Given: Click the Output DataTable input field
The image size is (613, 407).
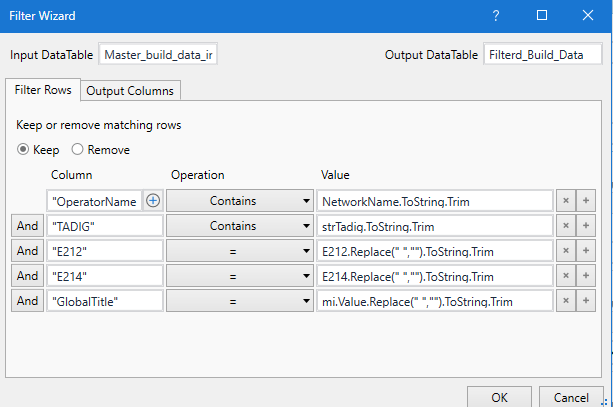Looking at the screenshot, I should pos(542,54).
